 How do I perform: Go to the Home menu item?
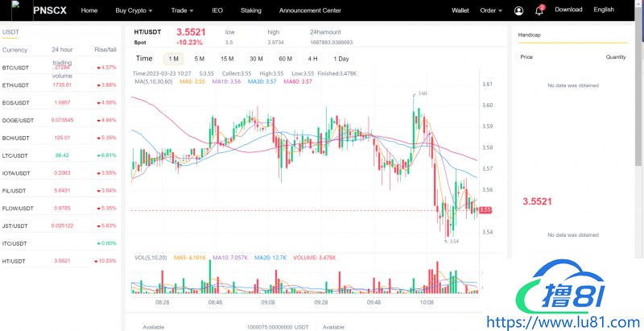(x=89, y=10)
